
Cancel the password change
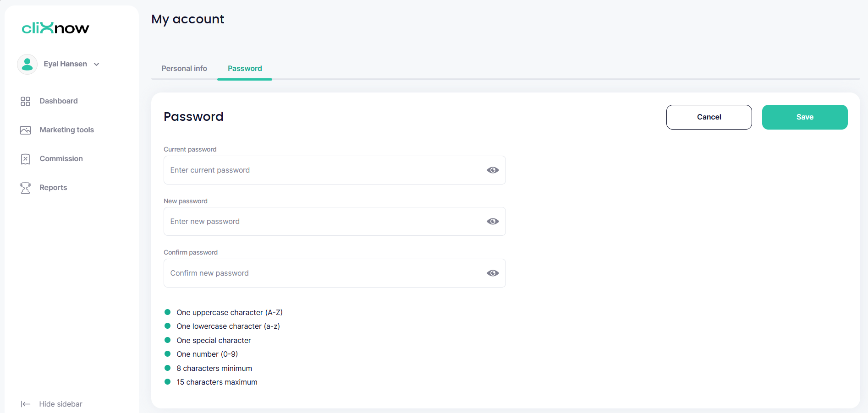[709, 117]
